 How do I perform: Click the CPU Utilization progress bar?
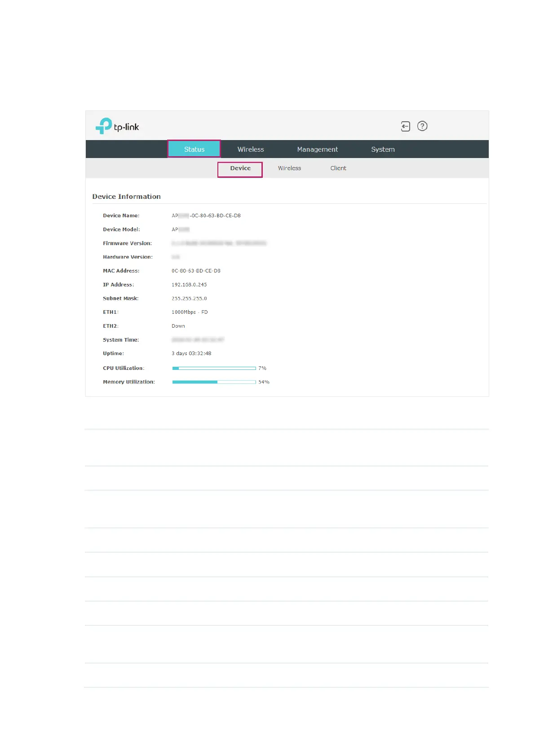click(x=214, y=368)
